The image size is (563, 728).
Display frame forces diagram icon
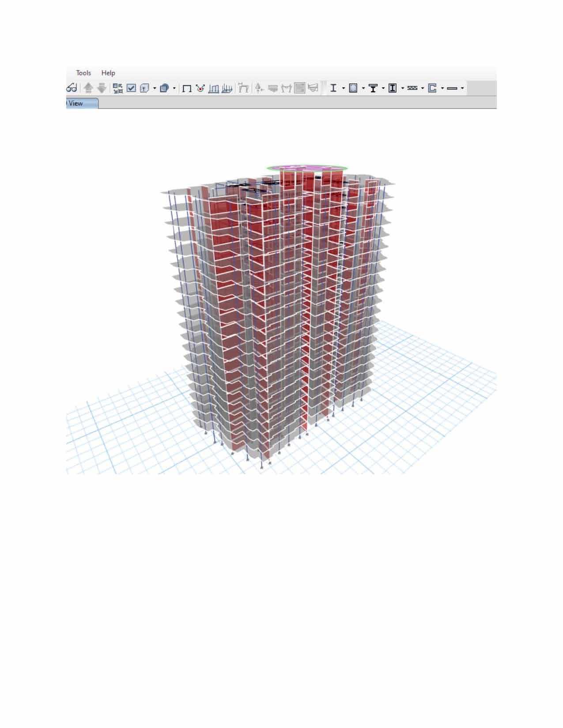coord(214,89)
